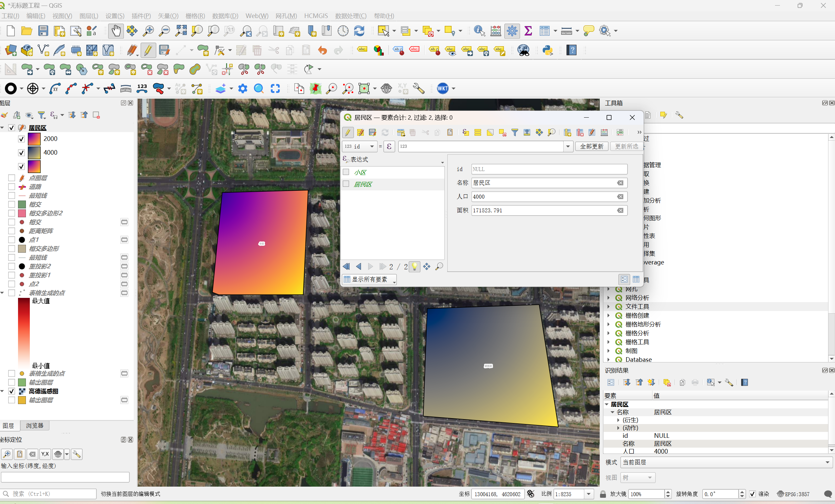Click the Save Project floppy icon
This screenshot has width=835, height=504.
[43, 31]
